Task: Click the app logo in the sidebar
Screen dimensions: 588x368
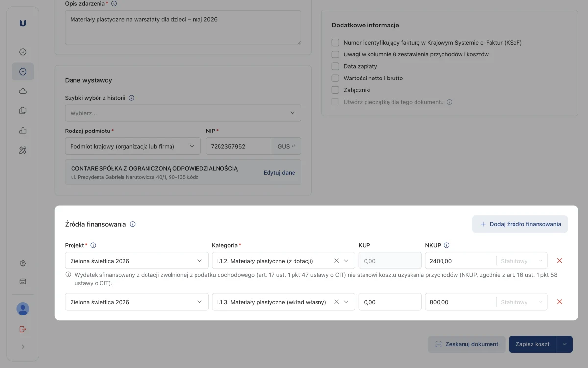Action: pyautogui.click(x=23, y=24)
